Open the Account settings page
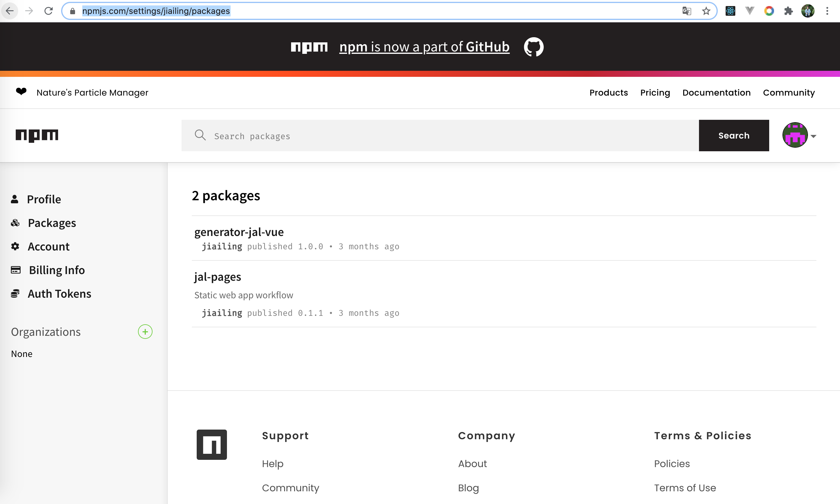Screen dimensions: 840x504 (48, 246)
